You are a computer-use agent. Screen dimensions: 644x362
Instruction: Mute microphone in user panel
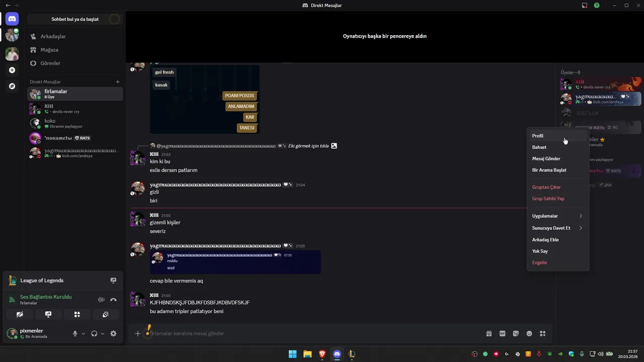(75, 333)
